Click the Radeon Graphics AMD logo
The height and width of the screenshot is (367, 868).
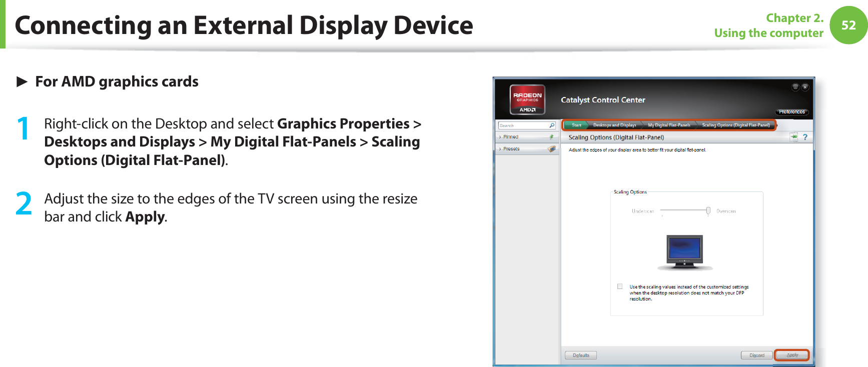coord(527,99)
